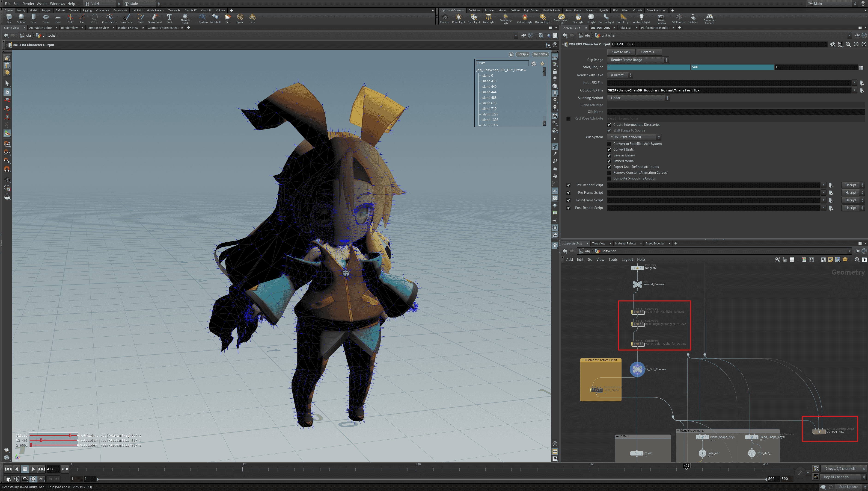Toggle Embed Media checkbox

(x=609, y=161)
